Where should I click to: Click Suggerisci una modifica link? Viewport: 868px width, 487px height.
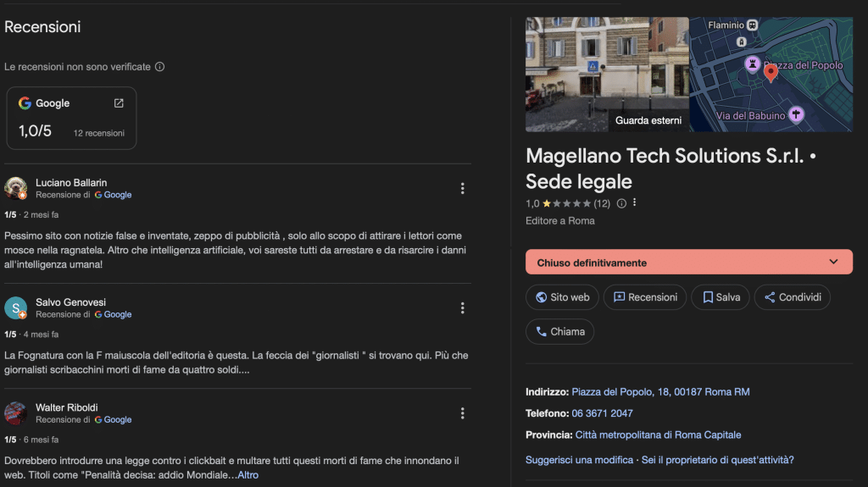(579, 460)
